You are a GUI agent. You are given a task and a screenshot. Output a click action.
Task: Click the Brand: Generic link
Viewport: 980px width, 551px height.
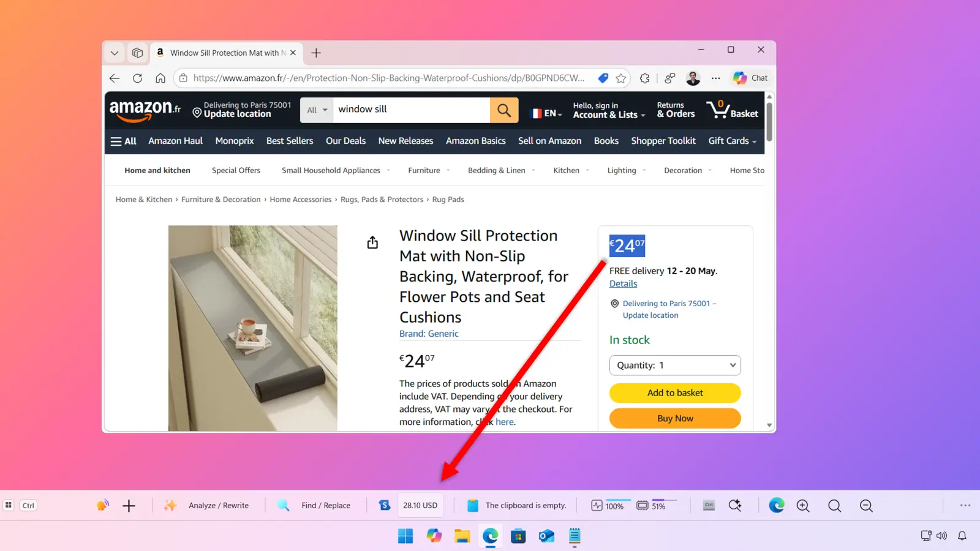(429, 334)
